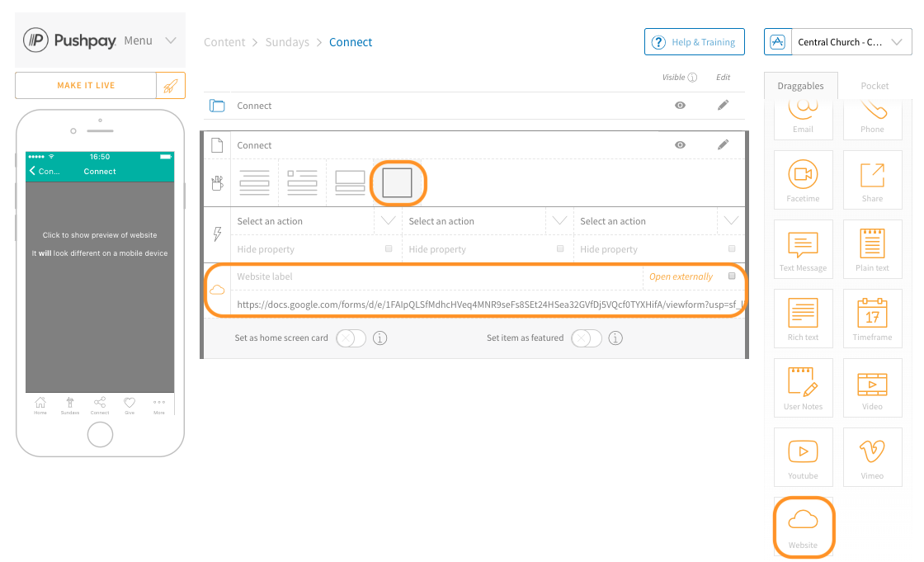Switch to the Pocket tab
This screenshot has height=562, width=924.
point(874,85)
